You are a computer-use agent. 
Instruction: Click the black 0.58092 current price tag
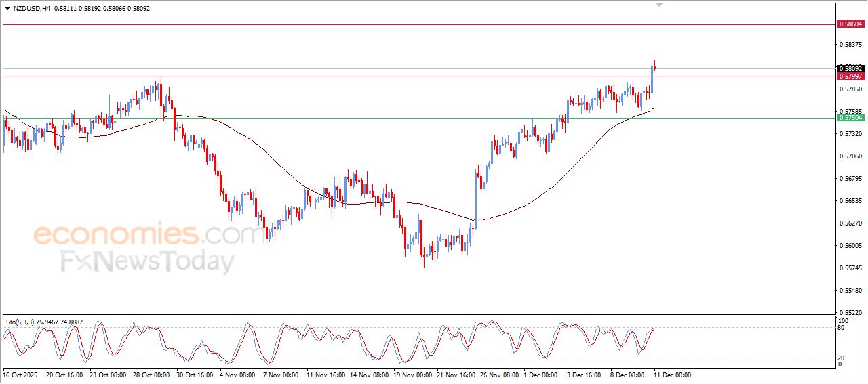pos(851,69)
